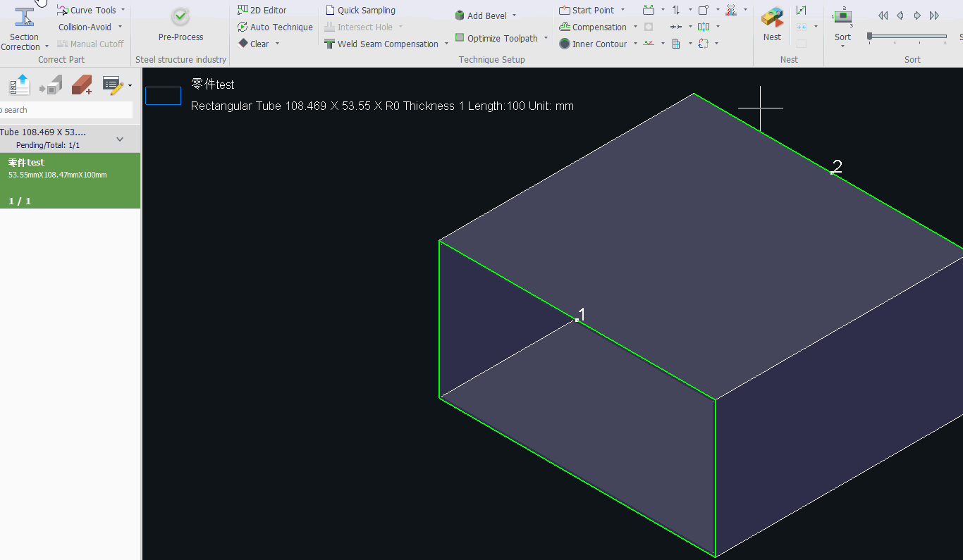Click the Quick Sampling button
The height and width of the screenshot is (560, 963).
point(360,10)
